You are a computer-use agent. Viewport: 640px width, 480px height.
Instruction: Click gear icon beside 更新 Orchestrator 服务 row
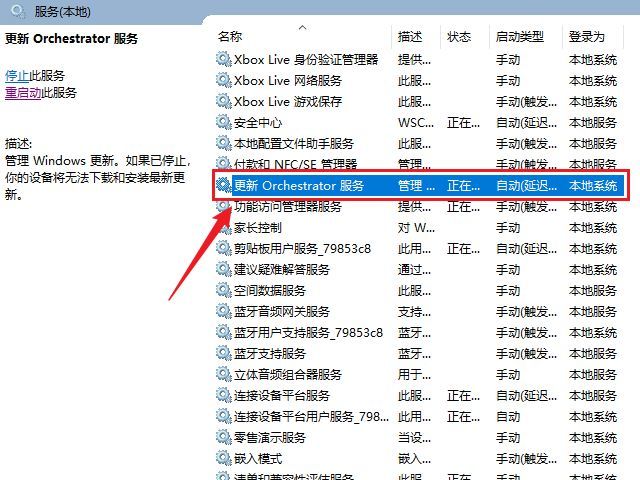[224, 186]
